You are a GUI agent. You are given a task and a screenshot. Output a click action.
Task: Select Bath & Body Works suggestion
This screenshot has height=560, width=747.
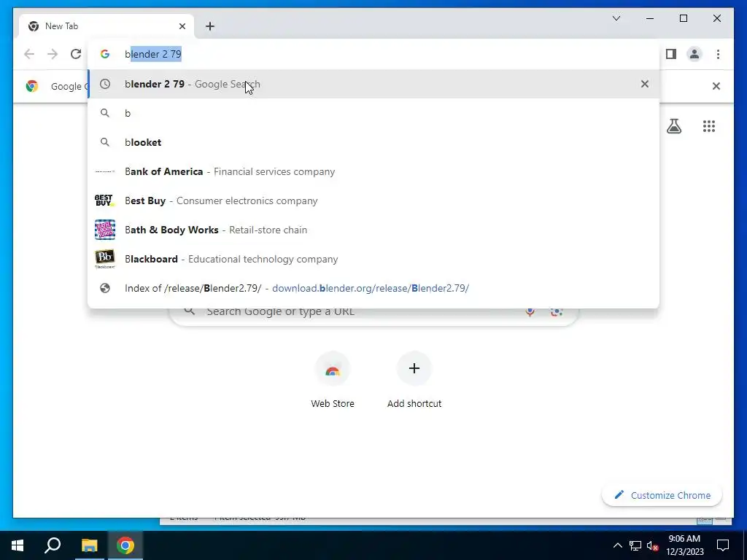(x=373, y=230)
